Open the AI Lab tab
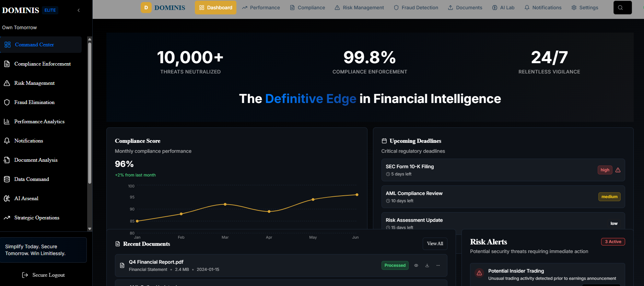The width and height of the screenshot is (644, 286). 503,8
